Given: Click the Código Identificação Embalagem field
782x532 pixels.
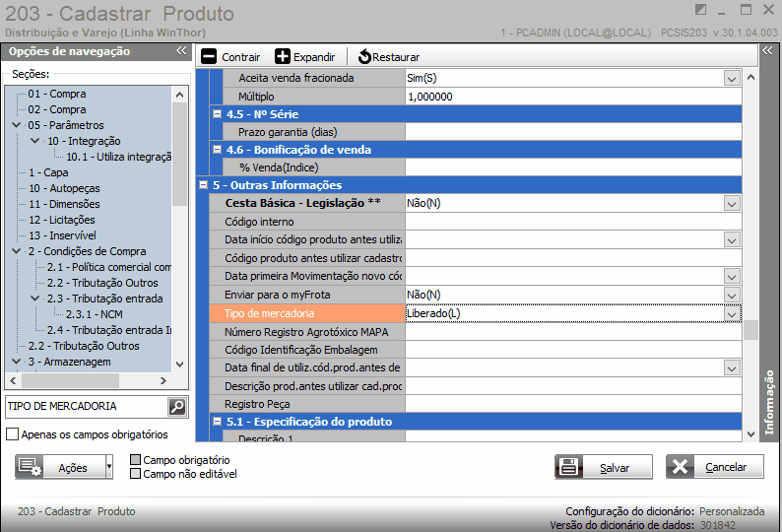Looking at the screenshot, I should [x=573, y=350].
